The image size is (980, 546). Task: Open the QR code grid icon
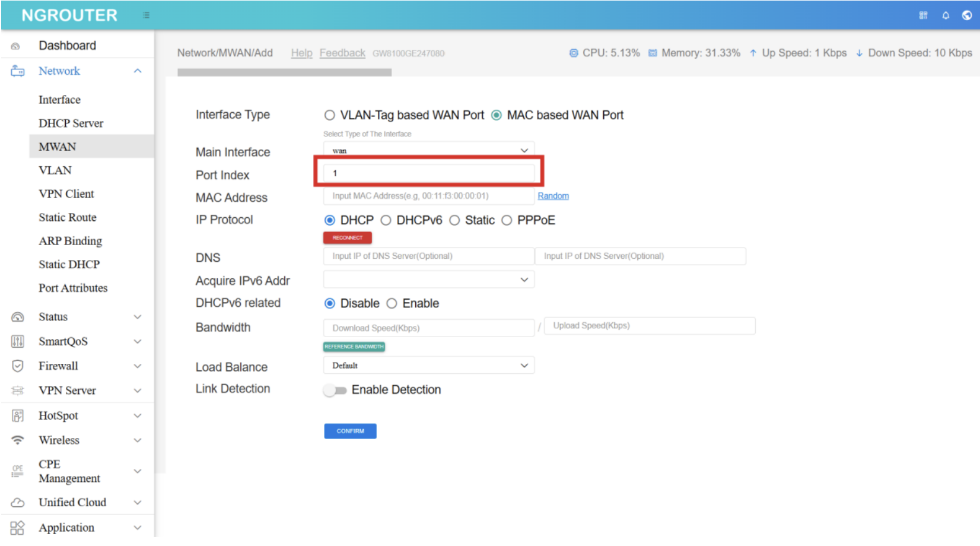coord(923,15)
